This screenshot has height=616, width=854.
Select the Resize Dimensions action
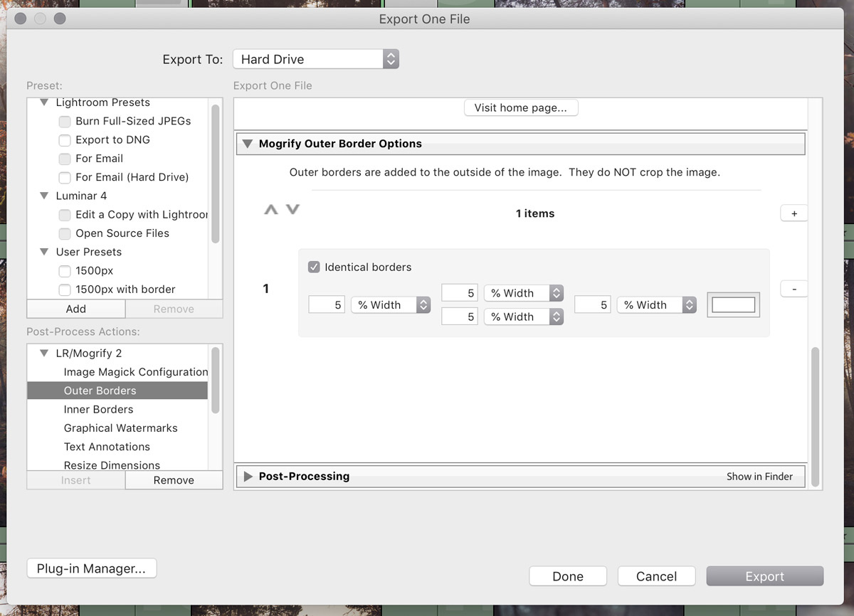(117, 464)
